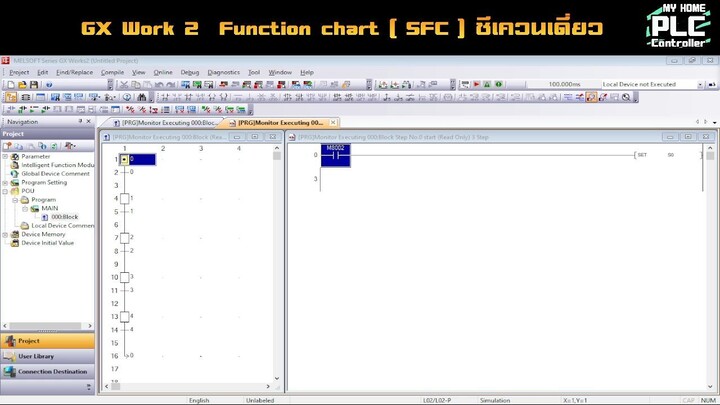
Task: Click the Paste icon in toolbar
Action: pyautogui.click(x=147, y=84)
